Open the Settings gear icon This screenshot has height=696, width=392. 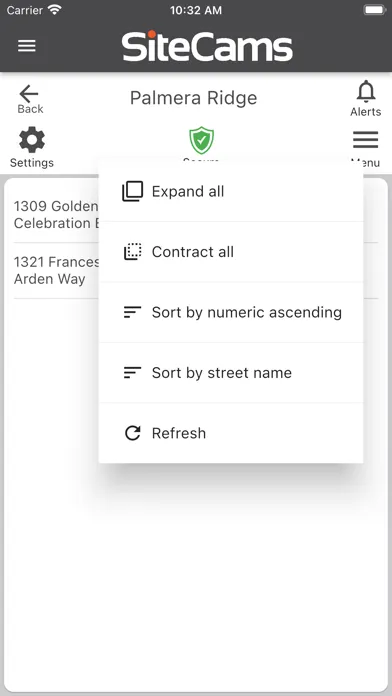[x=32, y=140]
